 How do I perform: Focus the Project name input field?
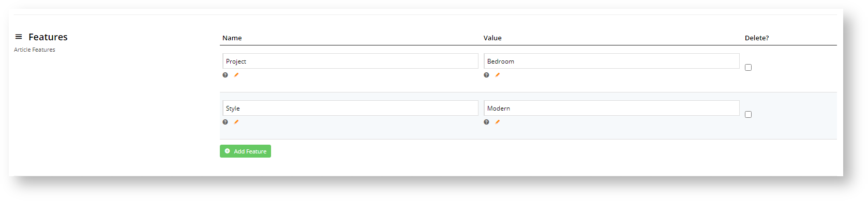click(x=350, y=61)
